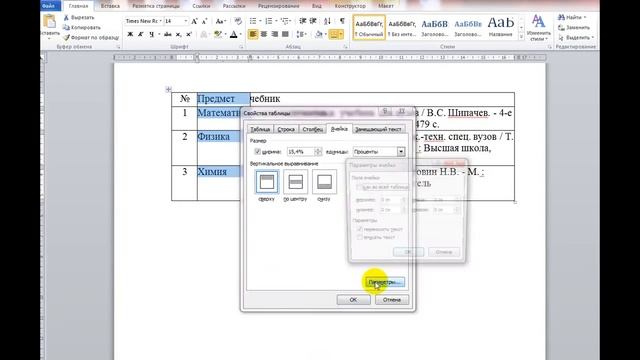The image size is (640, 360).
Task: Apply subscript formatting
Action: [x=178, y=34]
